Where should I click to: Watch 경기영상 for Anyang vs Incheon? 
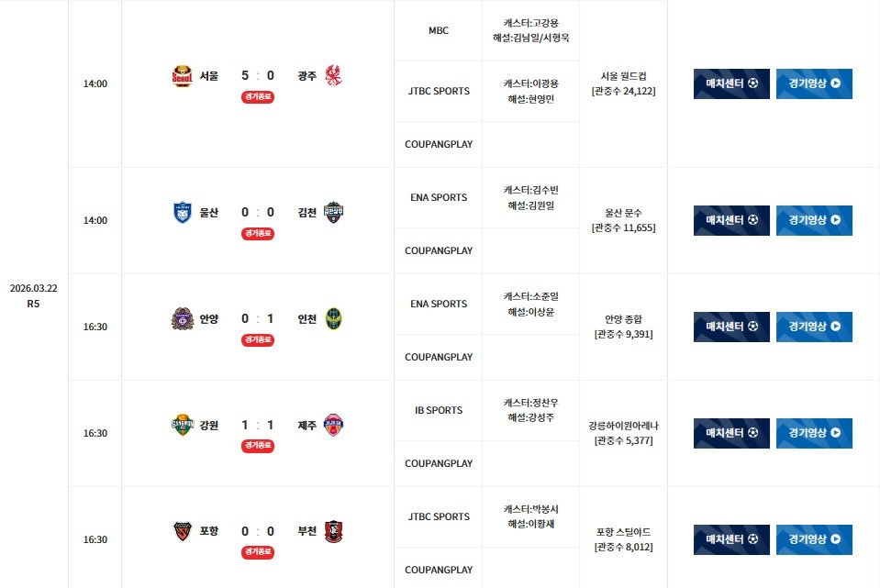pyautogui.click(x=814, y=327)
